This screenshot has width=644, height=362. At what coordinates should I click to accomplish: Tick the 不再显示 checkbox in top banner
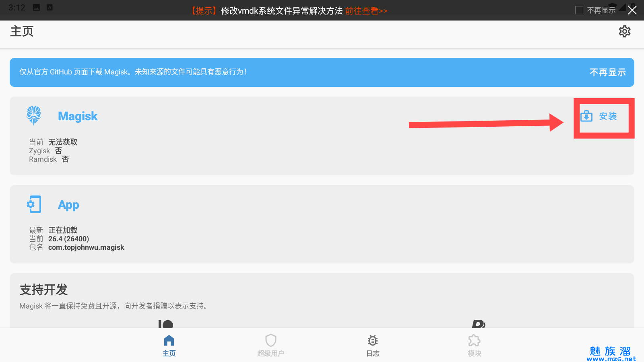[x=579, y=10]
